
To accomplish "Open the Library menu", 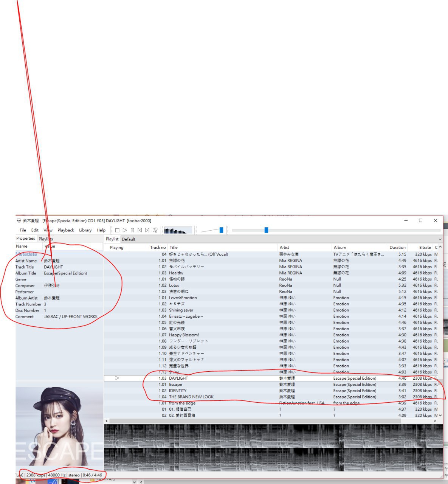I will click(x=85, y=230).
